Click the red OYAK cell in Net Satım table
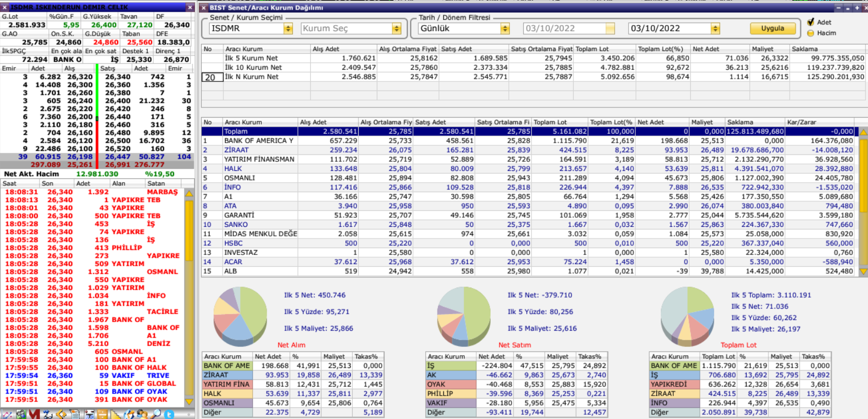The height and width of the screenshot is (419, 868). click(450, 384)
